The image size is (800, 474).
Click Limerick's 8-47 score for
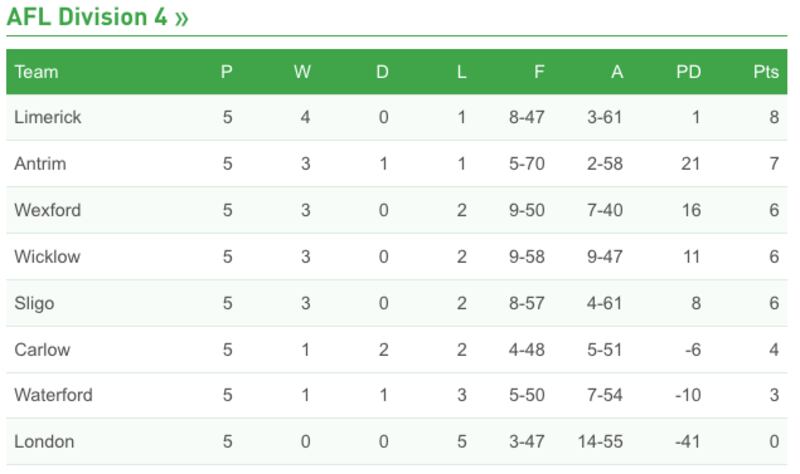(526, 117)
